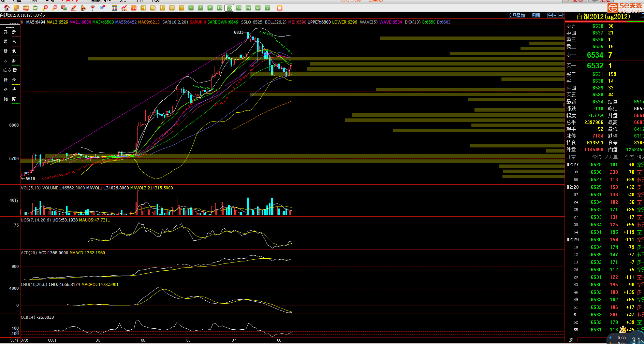The width and height of the screenshot is (644, 344).
Task: Expand the 商品叠加 overlay options
Action: (516, 15)
